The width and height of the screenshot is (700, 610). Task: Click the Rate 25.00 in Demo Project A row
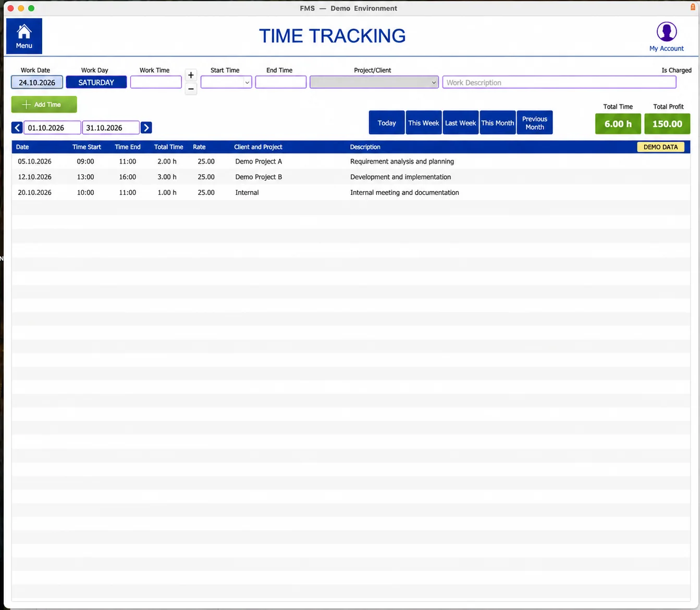point(206,161)
